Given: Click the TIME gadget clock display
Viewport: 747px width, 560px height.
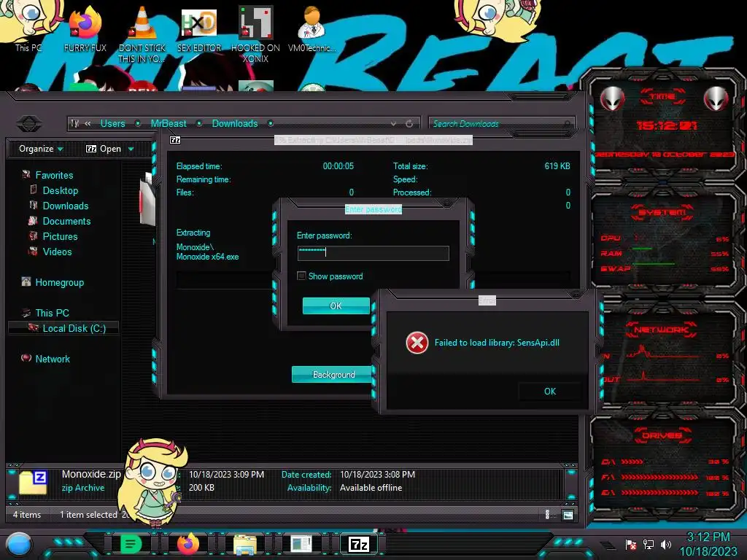Looking at the screenshot, I should tap(666, 125).
